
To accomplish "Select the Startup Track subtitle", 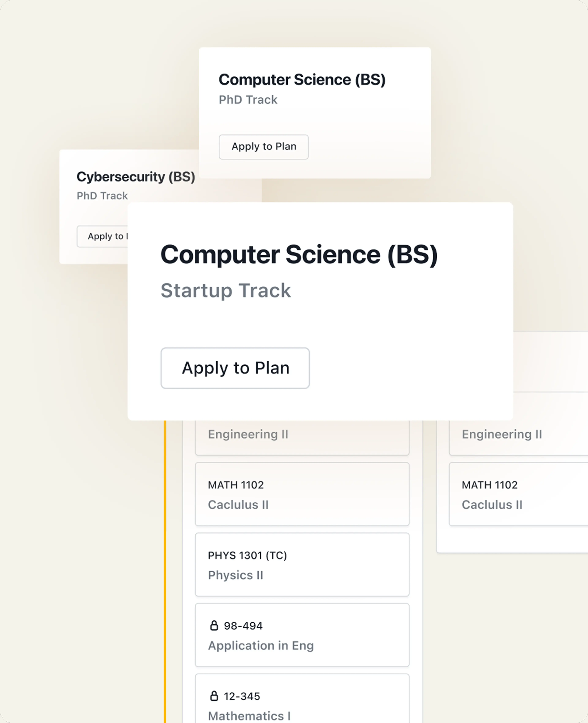I will coord(226,291).
